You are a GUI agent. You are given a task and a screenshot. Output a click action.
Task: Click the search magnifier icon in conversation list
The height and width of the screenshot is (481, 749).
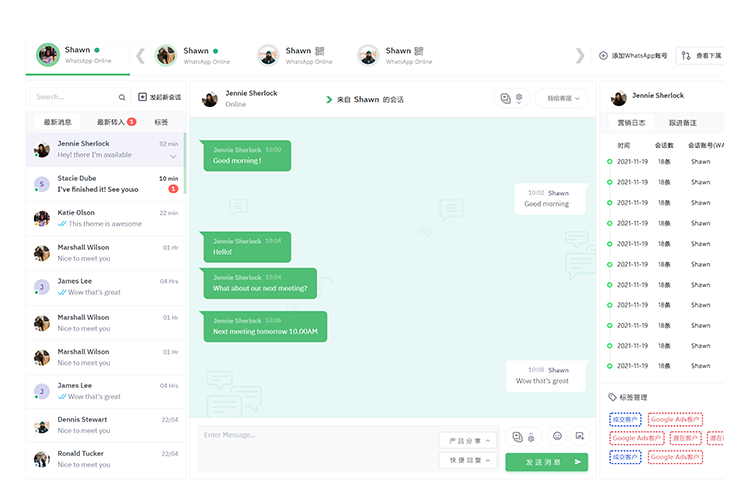point(122,98)
